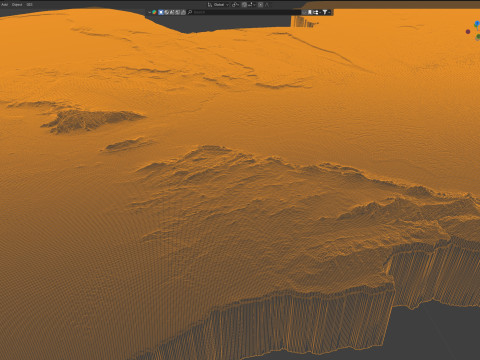Click the magnifier search icon

coord(190,12)
